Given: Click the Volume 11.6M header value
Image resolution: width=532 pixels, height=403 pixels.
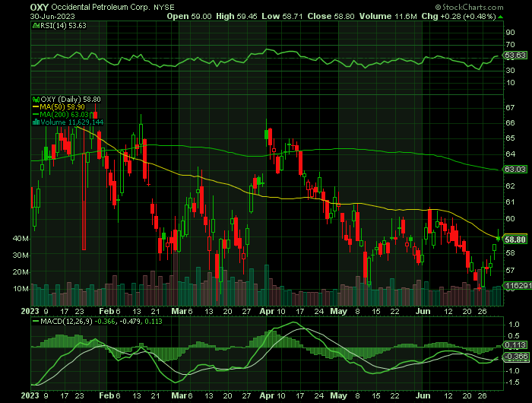Looking at the screenshot, I should pyautogui.click(x=388, y=16).
